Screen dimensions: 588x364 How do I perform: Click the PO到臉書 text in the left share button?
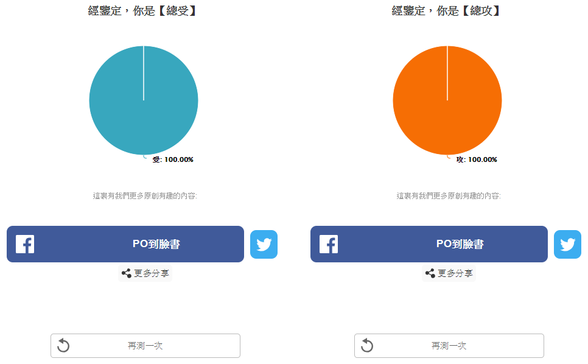156,244
